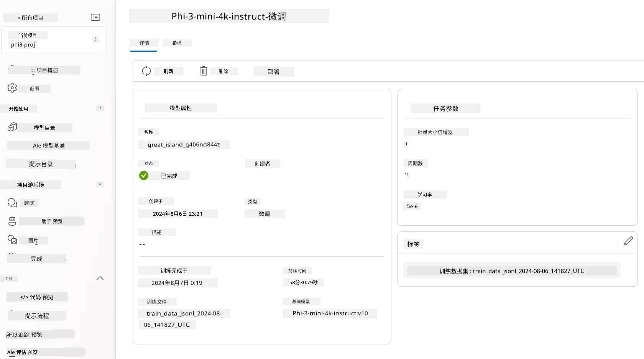Image resolution: width=644 pixels, height=359 pixels.
Task: Click the 模型属性 heading
Action: [181, 108]
